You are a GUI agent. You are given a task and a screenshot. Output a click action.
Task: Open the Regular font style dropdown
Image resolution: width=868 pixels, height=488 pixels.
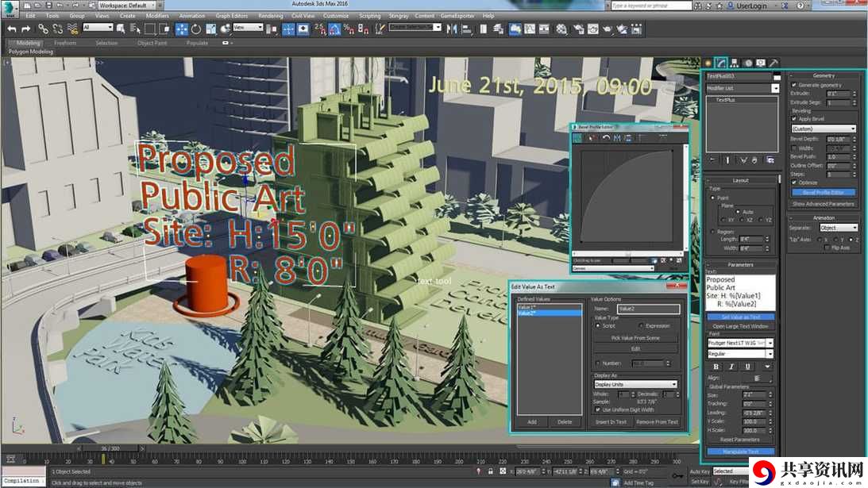740,354
